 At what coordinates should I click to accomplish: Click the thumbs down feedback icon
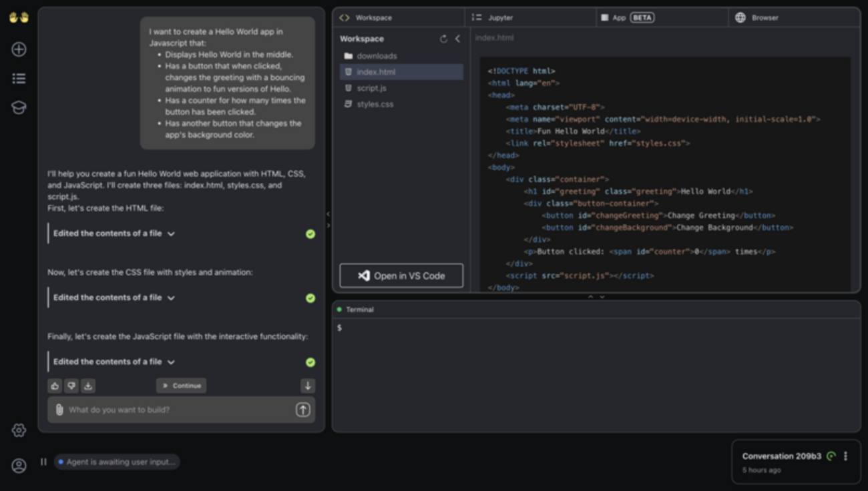(71, 386)
